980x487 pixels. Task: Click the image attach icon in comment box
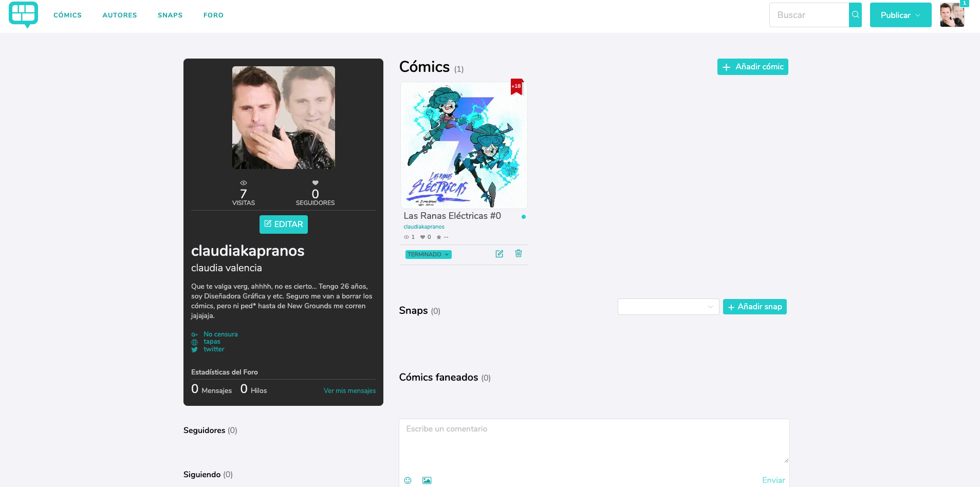427,480
